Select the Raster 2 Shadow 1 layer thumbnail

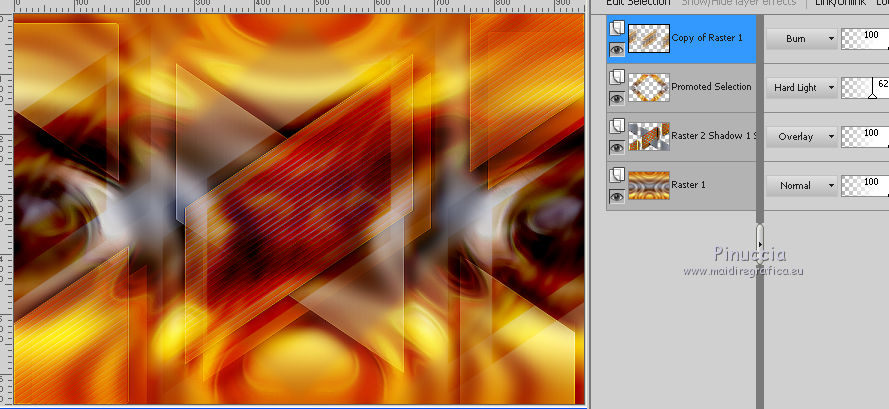coord(649,136)
